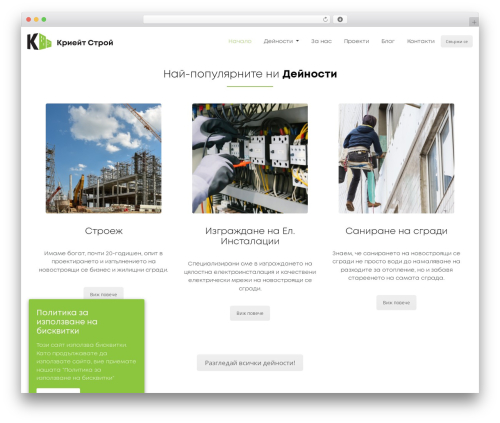Open the building insulation worker image
500x423 pixels.
[396, 158]
